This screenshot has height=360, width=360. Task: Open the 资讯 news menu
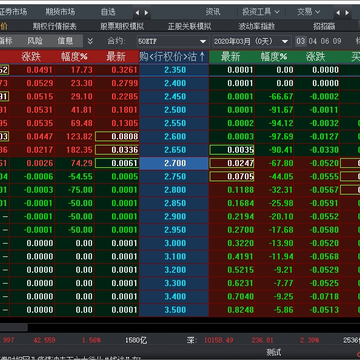(x=213, y=12)
